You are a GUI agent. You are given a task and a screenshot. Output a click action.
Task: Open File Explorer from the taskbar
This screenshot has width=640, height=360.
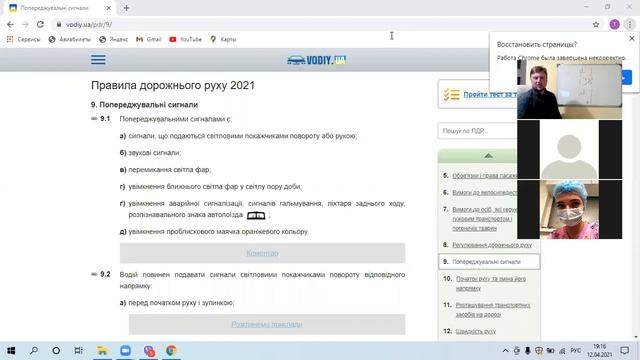[x=102, y=351]
